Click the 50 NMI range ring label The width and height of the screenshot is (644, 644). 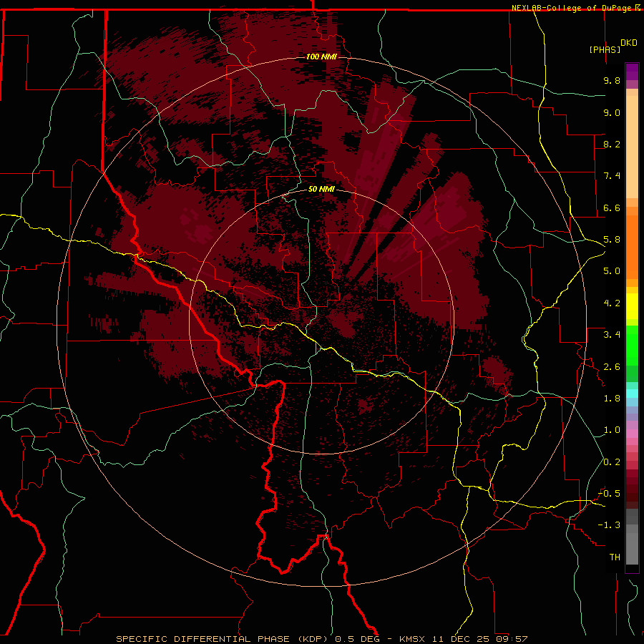(321, 190)
